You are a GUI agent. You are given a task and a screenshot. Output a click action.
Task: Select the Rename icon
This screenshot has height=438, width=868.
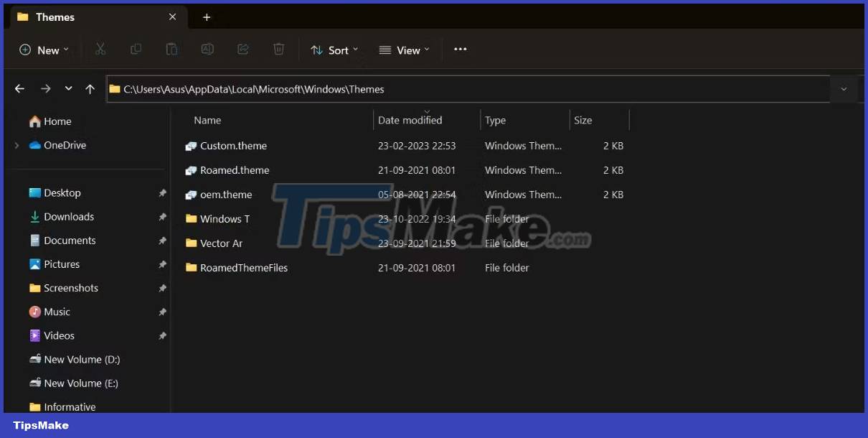pyautogui.click(x=207, y=50)
